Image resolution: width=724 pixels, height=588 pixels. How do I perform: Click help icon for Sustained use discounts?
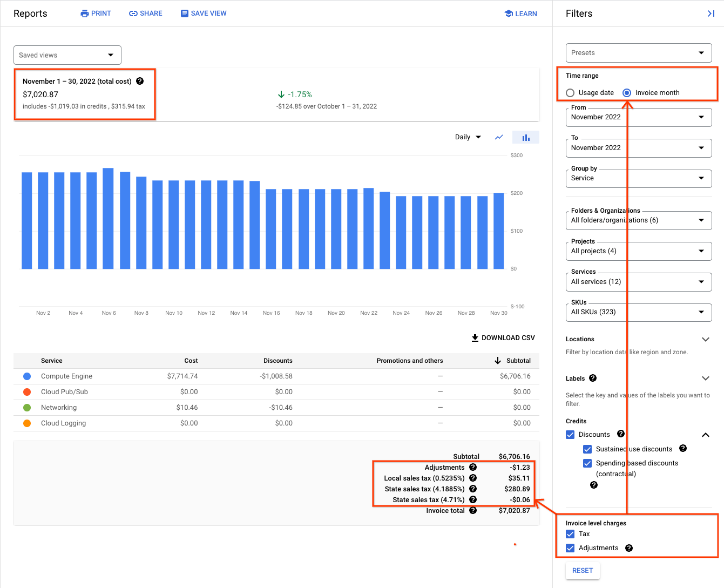point(683,448)
